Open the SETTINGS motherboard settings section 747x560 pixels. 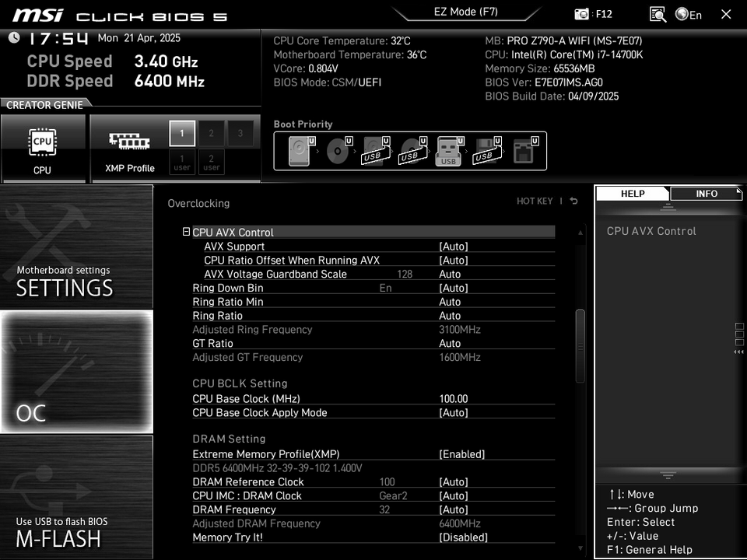point(76,247)
